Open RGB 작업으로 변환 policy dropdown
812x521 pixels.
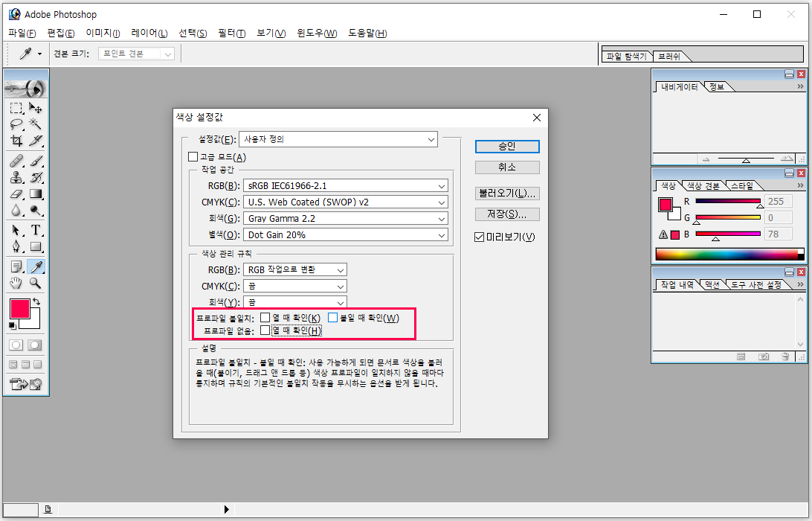[295, 269]
